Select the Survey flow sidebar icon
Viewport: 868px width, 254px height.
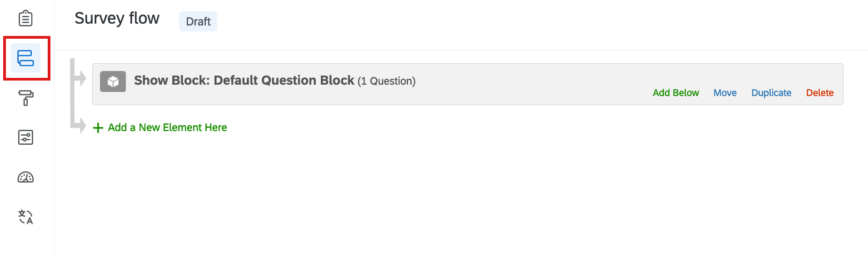pos(25,58)
